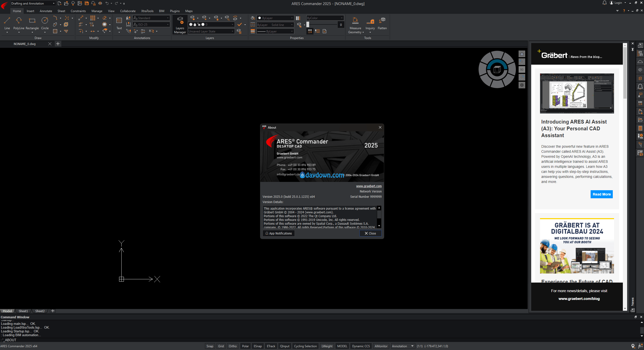Open the BIM ribbon tab
Viewport: 644px width, 350px height.
pyautogui.click(x=162, y=11)
